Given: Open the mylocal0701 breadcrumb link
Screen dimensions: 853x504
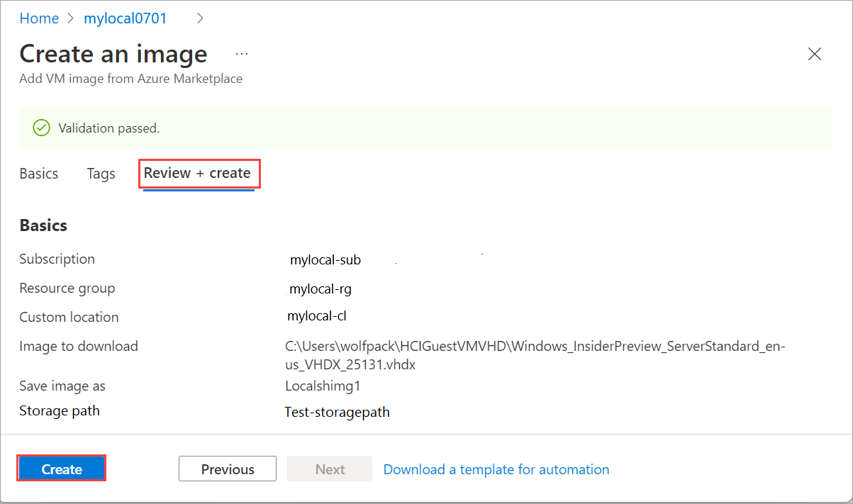Looking at the screenshot, I should click(126, 18).
